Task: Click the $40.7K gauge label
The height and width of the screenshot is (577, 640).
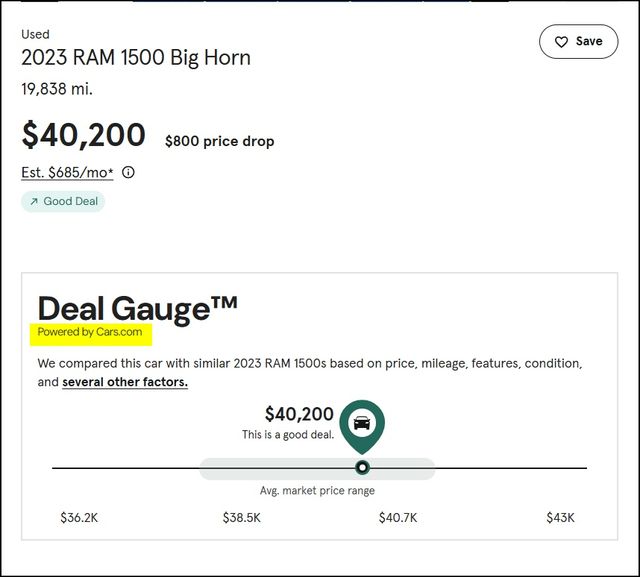Action: [398, 518]
